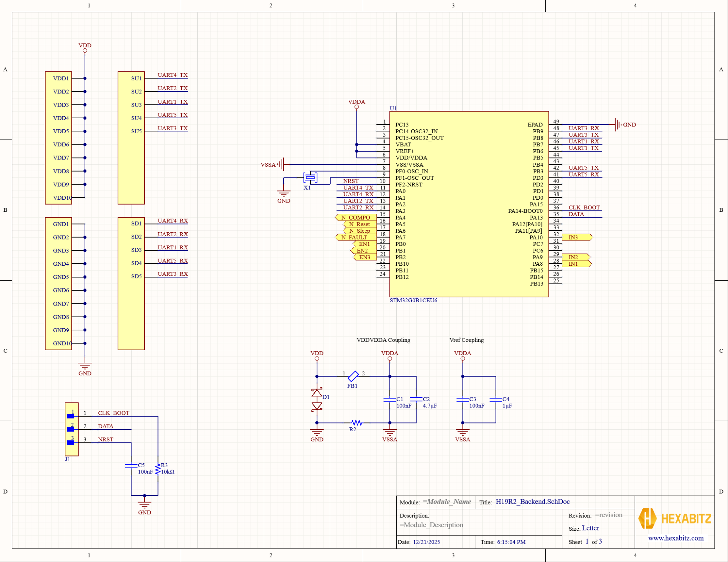Select the crystal oscillator X1 symbol

[310, 177]
